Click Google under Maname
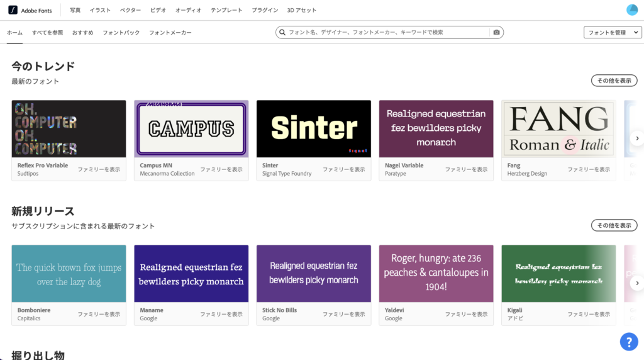The height and width of the screenshot is (360, 644). click(148, 318)
